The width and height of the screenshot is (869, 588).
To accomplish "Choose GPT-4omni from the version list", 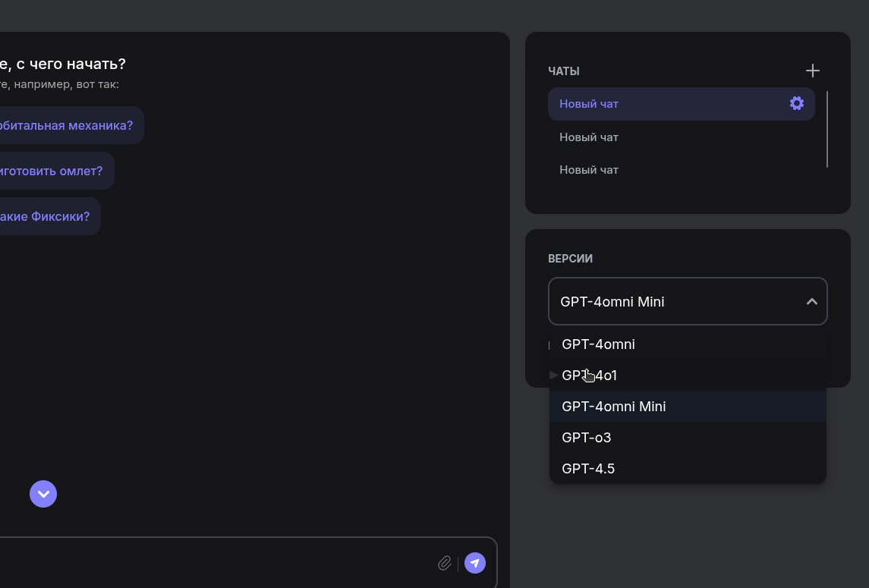I will [688, 344].
